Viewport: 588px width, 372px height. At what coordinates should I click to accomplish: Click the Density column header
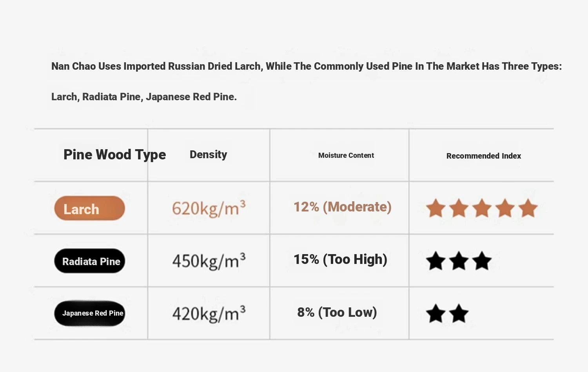tap(208, 155)
